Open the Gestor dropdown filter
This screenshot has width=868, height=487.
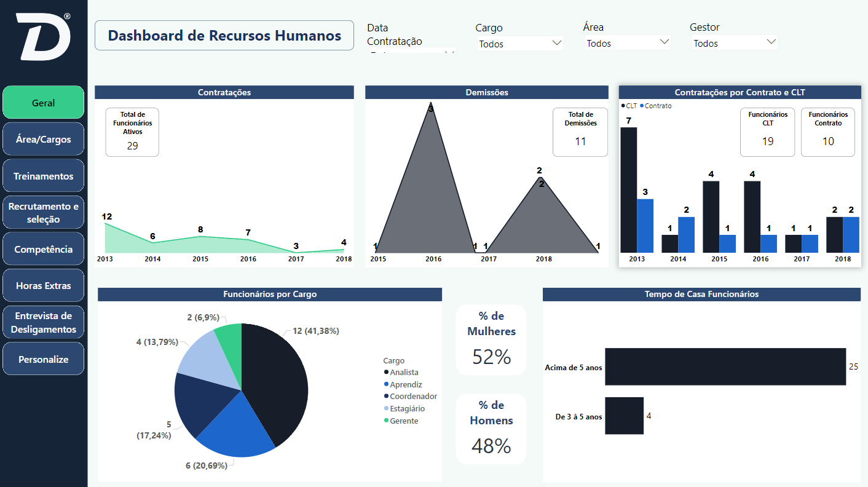tap(735, 43)
